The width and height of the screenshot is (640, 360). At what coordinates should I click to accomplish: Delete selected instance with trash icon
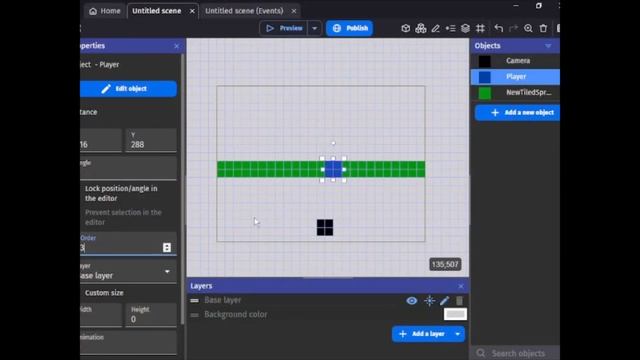click(x=543, y=28)
